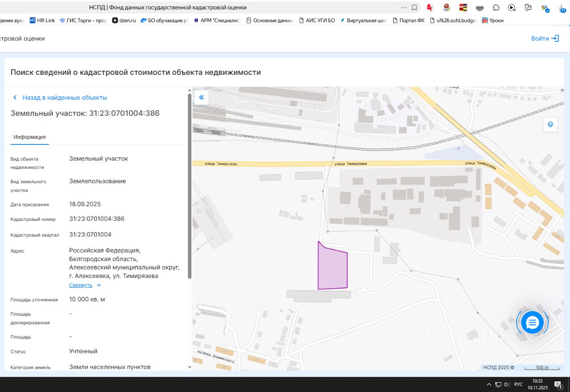Click the page title 'Поиск сведений о кадастровой стоимости'
Screen dimensions: 570x392
(136, 72)
